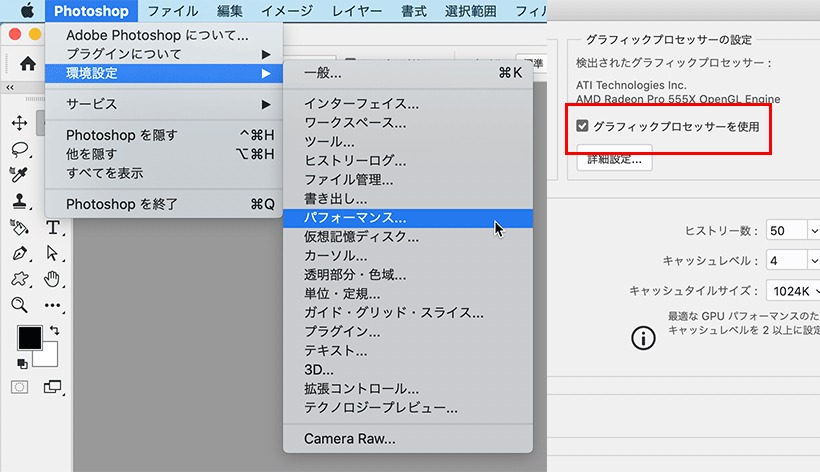Open the ヒストリー数 dropdown showing 50
The image size is (820, 472).
[792, 231]
